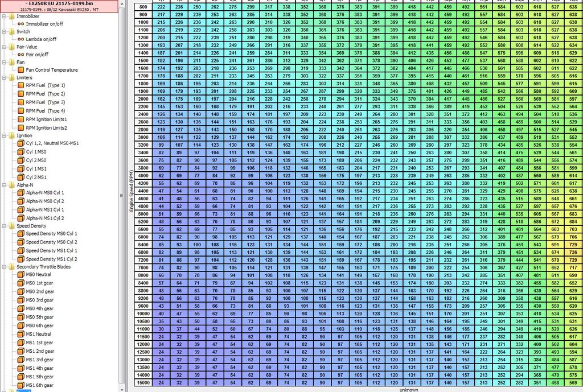Select the EX250R EU 21175-0199.bin file header
This screenshot has width=583, height=392.
[59, 6]
